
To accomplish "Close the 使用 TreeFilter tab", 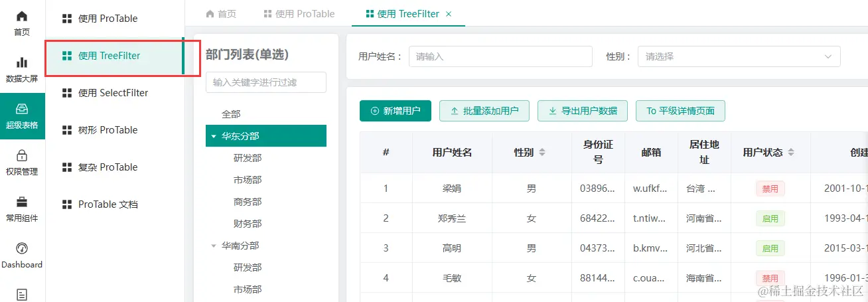I will (449, 14).
